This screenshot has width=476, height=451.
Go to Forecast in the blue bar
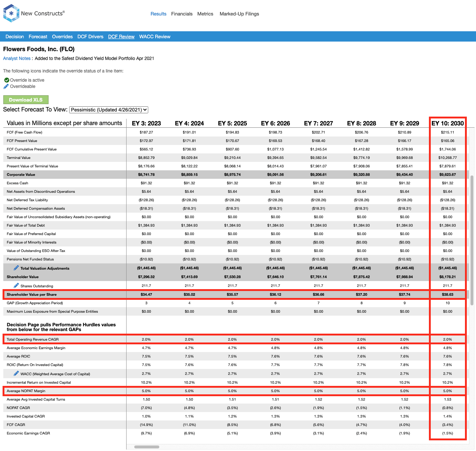point(38,37)
